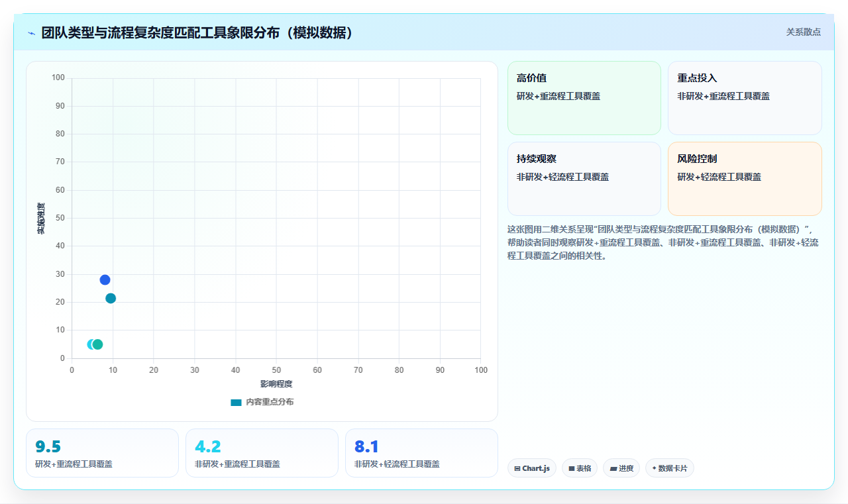Viewport: 848px width, 504px height.
Task: Click the x-axis tick label 50
Action: point(276,370)
